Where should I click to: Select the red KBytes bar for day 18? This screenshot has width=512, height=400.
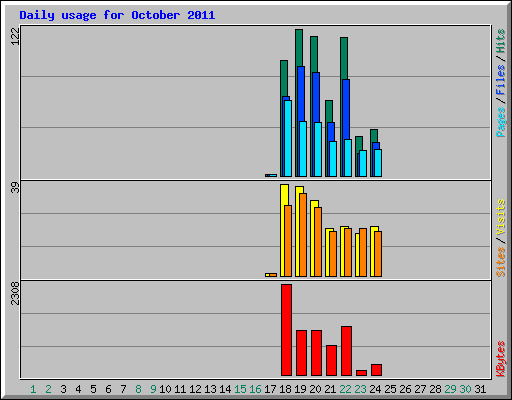286,330
